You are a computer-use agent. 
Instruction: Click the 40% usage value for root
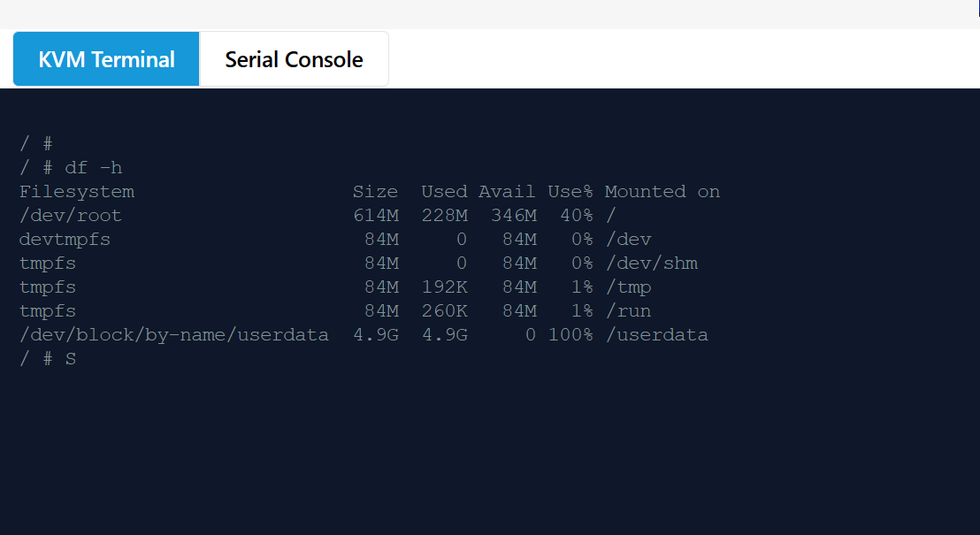tap(577, 216)
